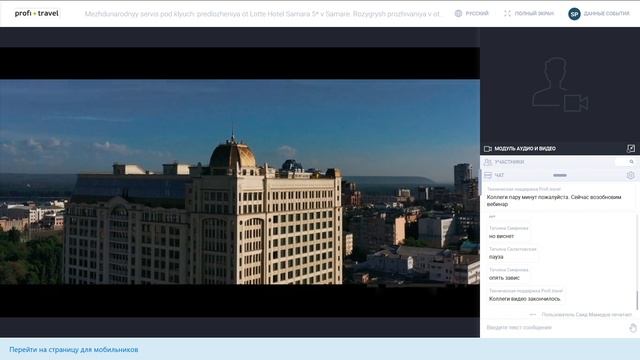Click the chat vertical scrollbar

tap(637, 300)
